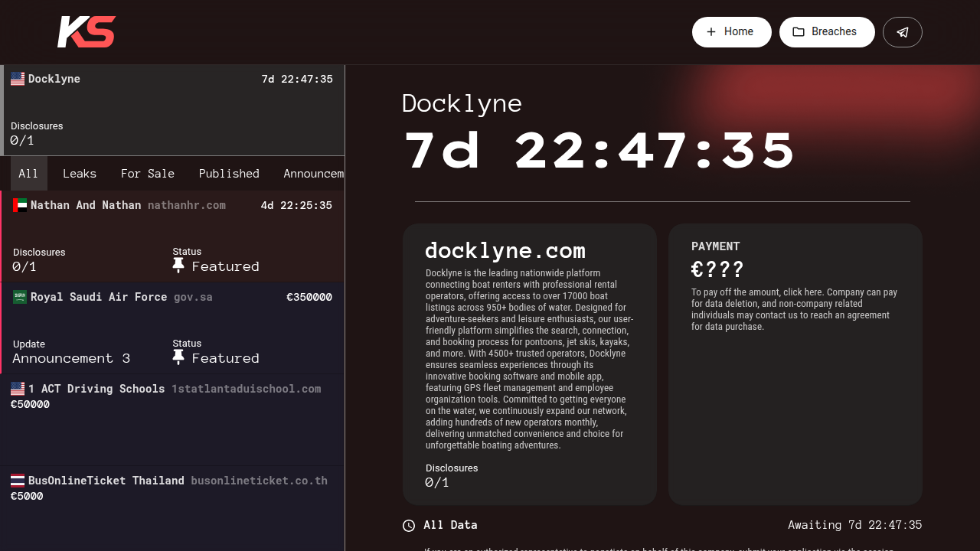This screenshot has height=551, width=980.
Task: Click the pin icon in Nathan And Nathan status
Action: pyautogui.click(x=178, y=266)
